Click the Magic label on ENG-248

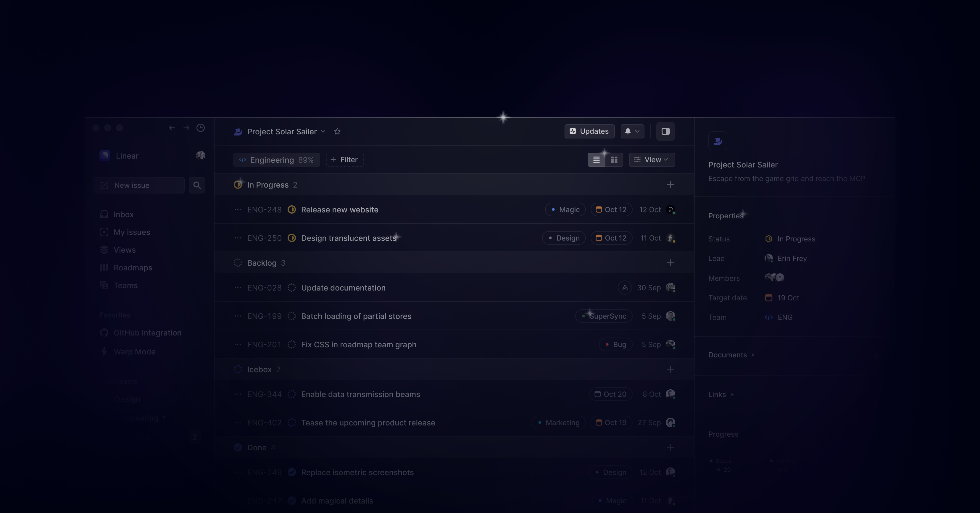[565, 209]
